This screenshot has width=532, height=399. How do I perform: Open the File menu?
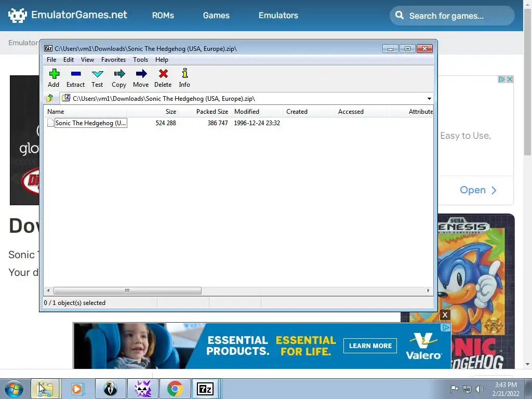pos(51,60)
